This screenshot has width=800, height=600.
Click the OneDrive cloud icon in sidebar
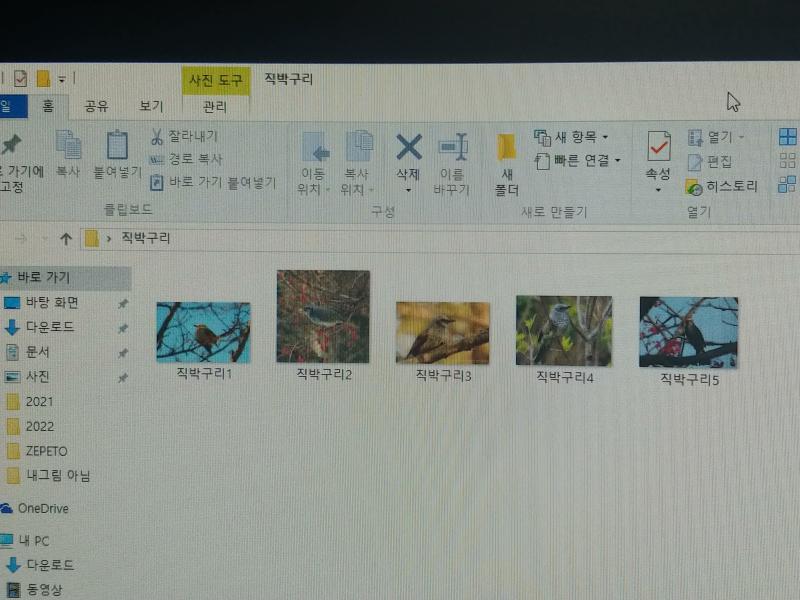tap(7, 508)
